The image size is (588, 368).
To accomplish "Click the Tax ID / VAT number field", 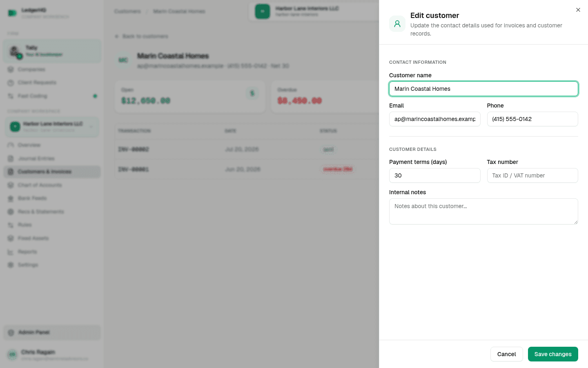I will (532, 175).
